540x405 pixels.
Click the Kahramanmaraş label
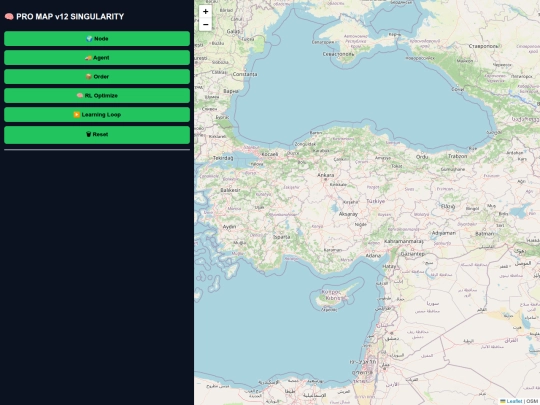point(403,241)
